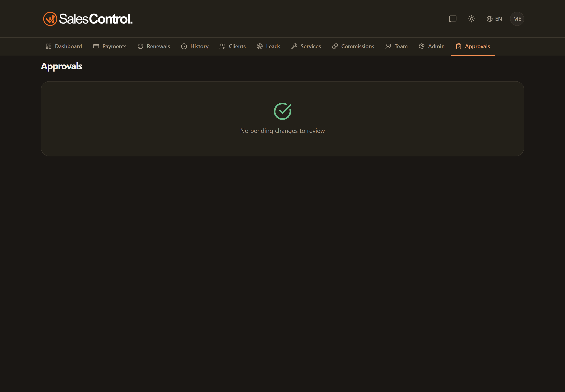This screenshot has height=392, width=565.
Task: Open the ME user avatar menu
Action: coord(517,19)
